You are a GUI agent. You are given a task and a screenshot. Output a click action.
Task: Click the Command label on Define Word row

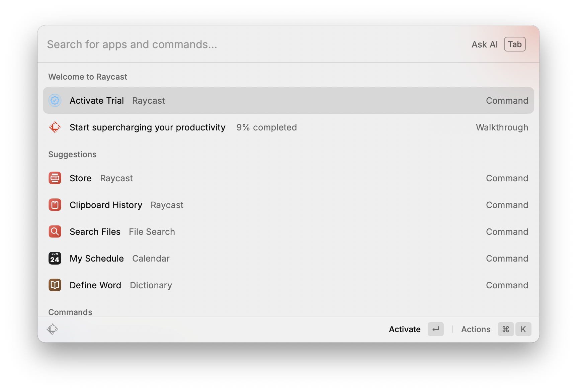[x=507, y=285]
